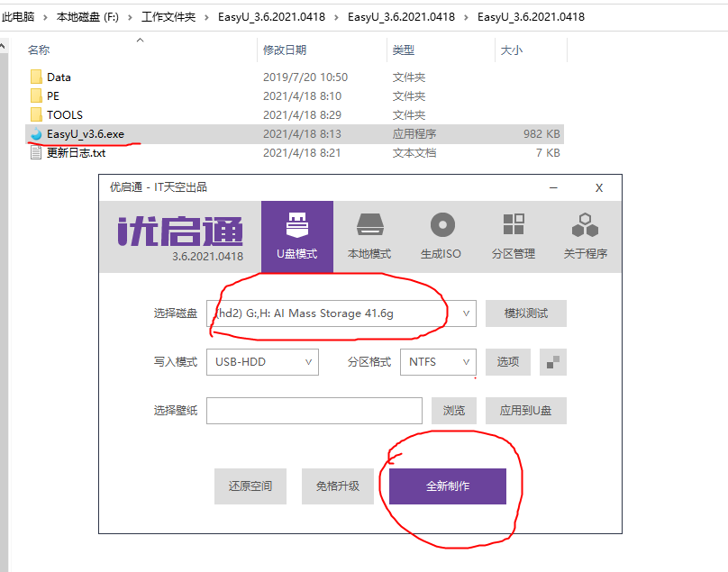
Task: Sort by the 名称 column header
Action: [x=39, y=50]
